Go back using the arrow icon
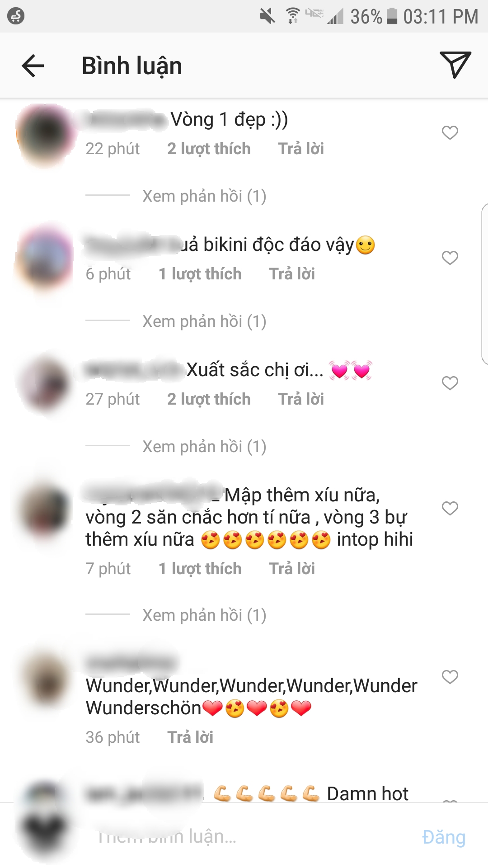The image size is (488, 868). pyautogui.click(x=33, y=66)
